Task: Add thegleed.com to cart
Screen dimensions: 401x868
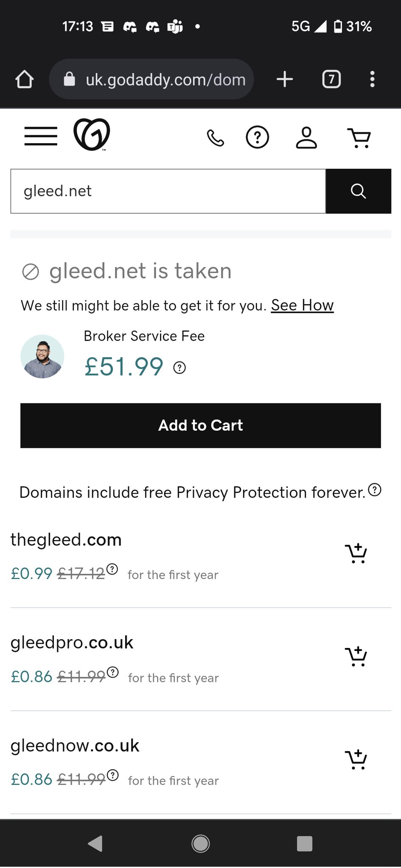Action: 356,553
